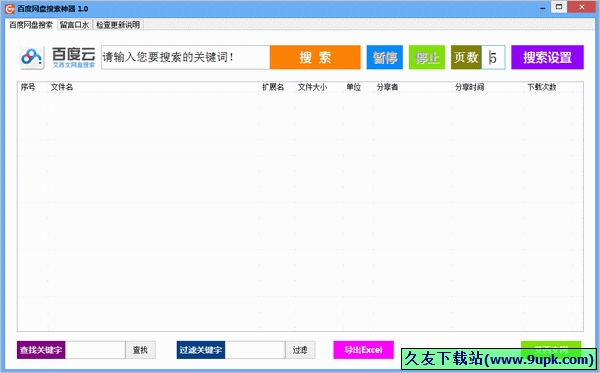Minimize the window

click(543, 8)
